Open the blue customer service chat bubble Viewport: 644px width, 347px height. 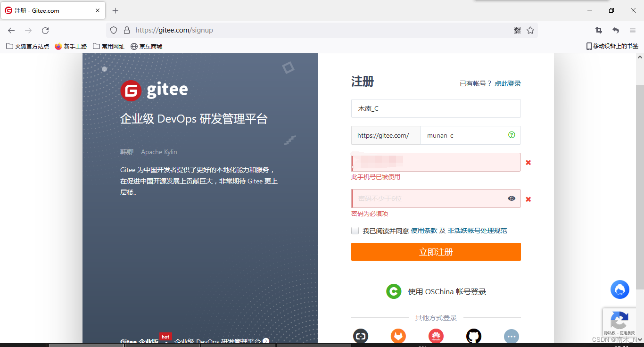pyautogui.click(x=620, y=289)
